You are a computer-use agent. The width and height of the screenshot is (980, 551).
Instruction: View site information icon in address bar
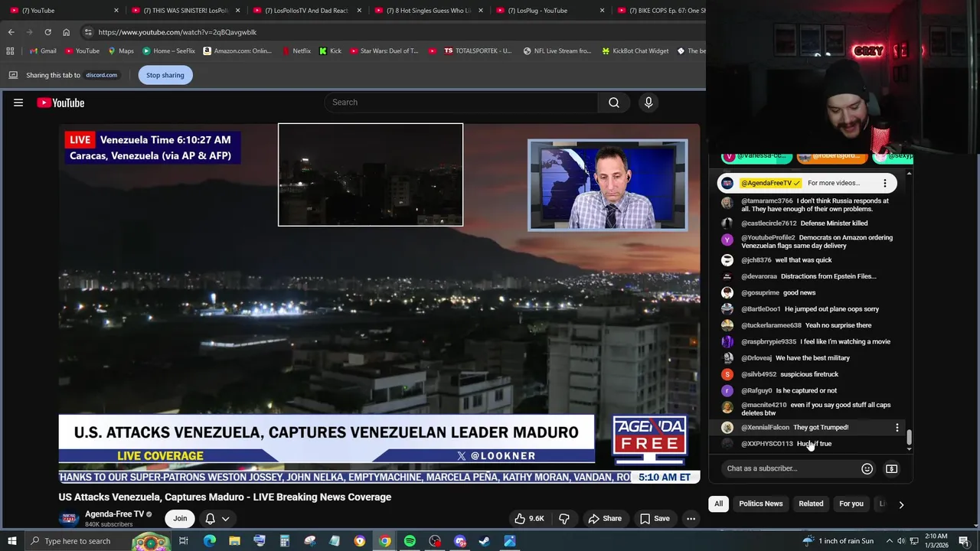click(x=88, y=32)
